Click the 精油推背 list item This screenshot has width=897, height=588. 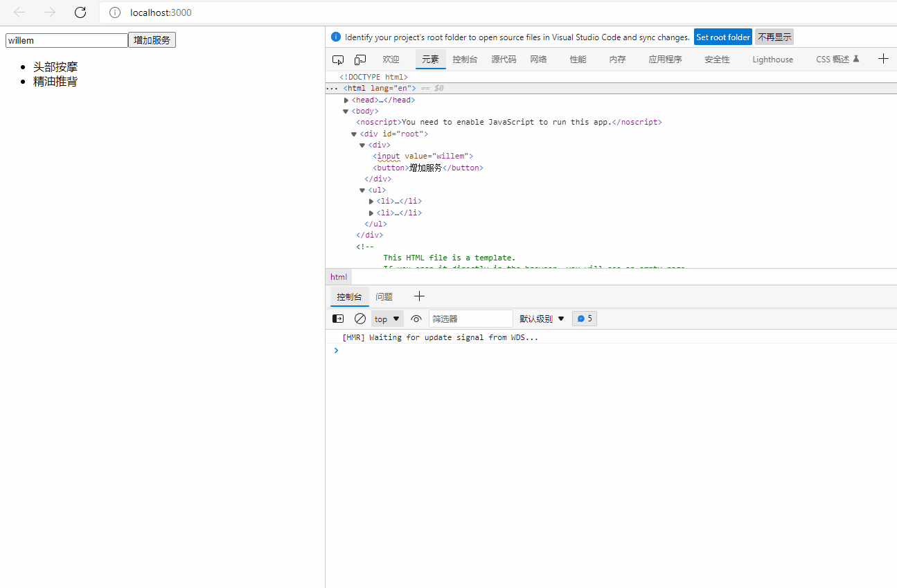coord(55,82)
